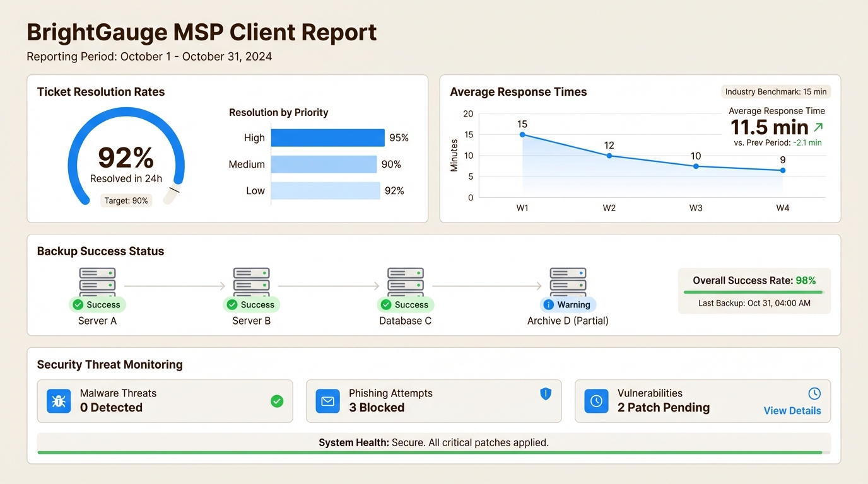Select the Average Response Times section header
Viewport: 868px width, 484px height.
click(x=518, y=91)
